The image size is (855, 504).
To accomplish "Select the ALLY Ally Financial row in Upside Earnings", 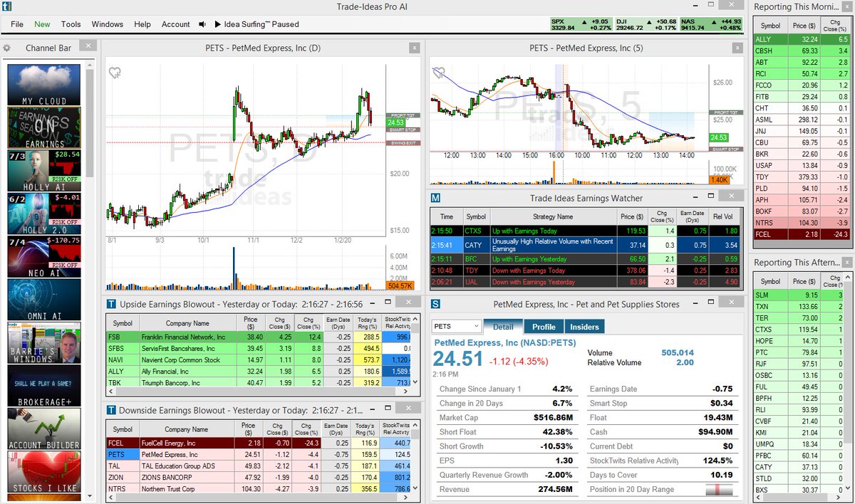I will (259, 372).
